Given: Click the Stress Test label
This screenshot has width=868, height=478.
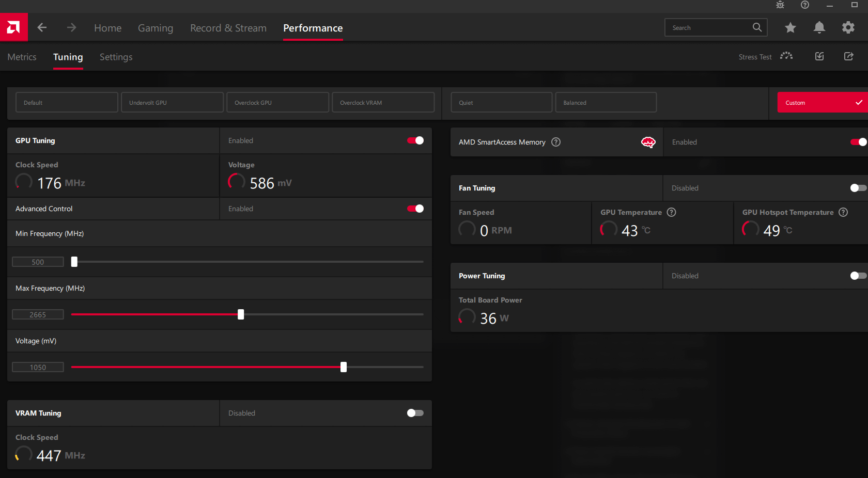Looking at the screenshot, I should [755, 57].
